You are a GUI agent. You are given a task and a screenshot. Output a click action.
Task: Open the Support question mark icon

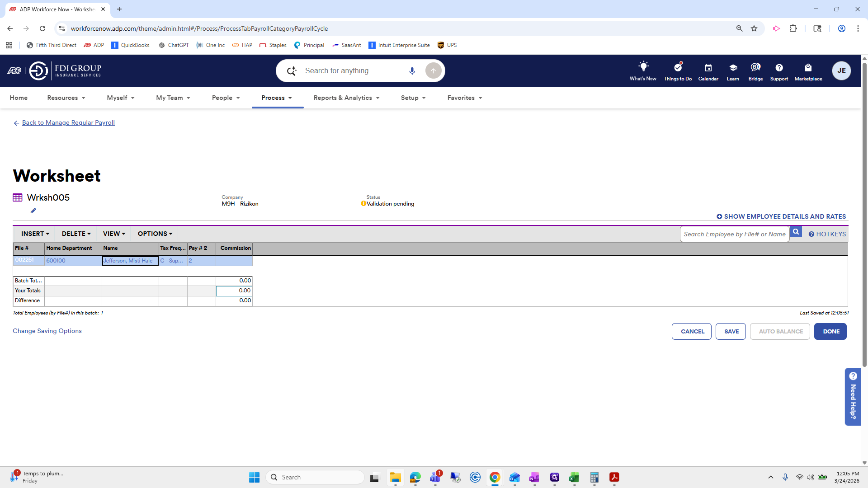click(x=778, y=68)
